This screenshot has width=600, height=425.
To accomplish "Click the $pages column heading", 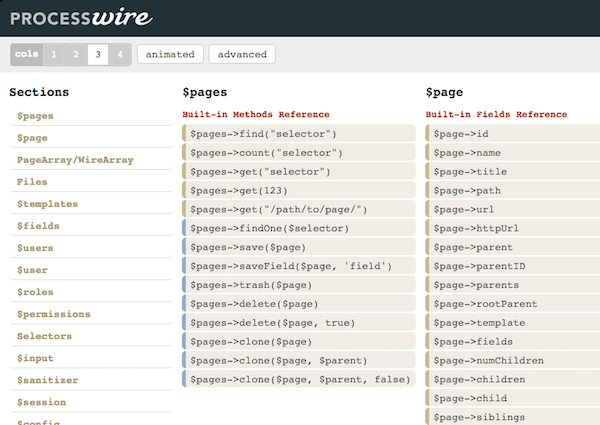I will coord(205,92).
